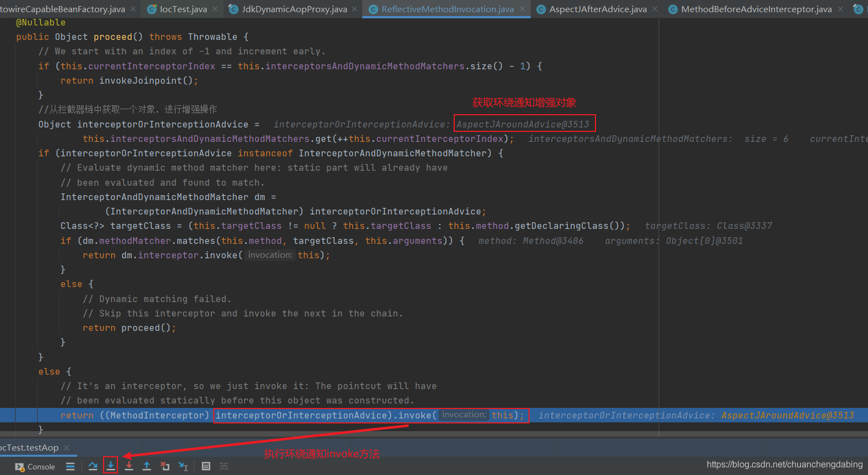The height and width of the screenshot is (475, 868).
Task: Click the class icon on AspectJAfterAdvice.java tab
Action: tap(541, 9)
